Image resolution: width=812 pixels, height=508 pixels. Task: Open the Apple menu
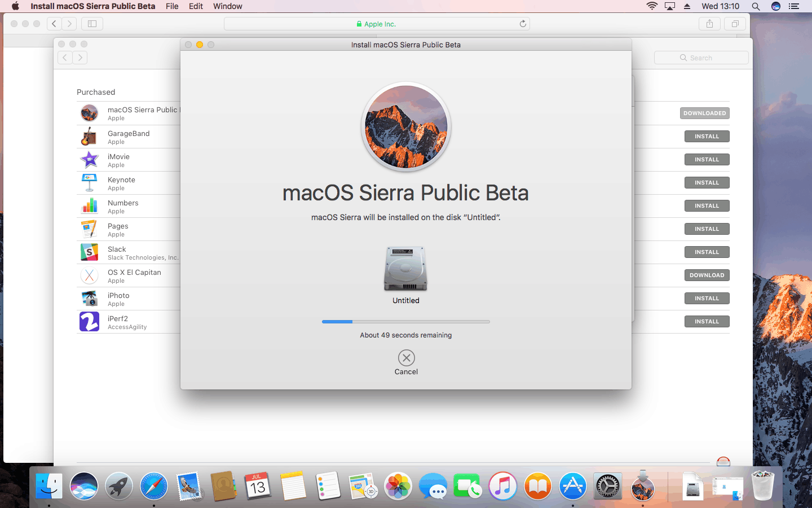(15, 6)
